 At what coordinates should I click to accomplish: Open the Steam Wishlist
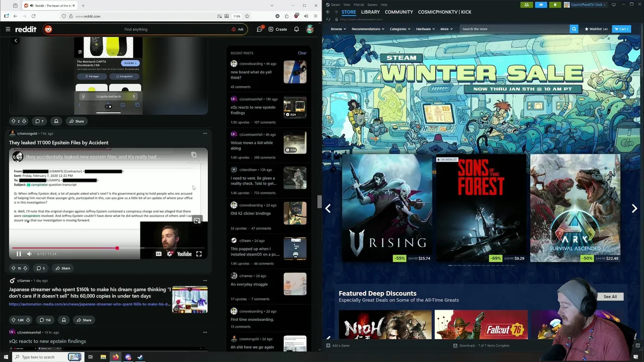coord(596,29)
